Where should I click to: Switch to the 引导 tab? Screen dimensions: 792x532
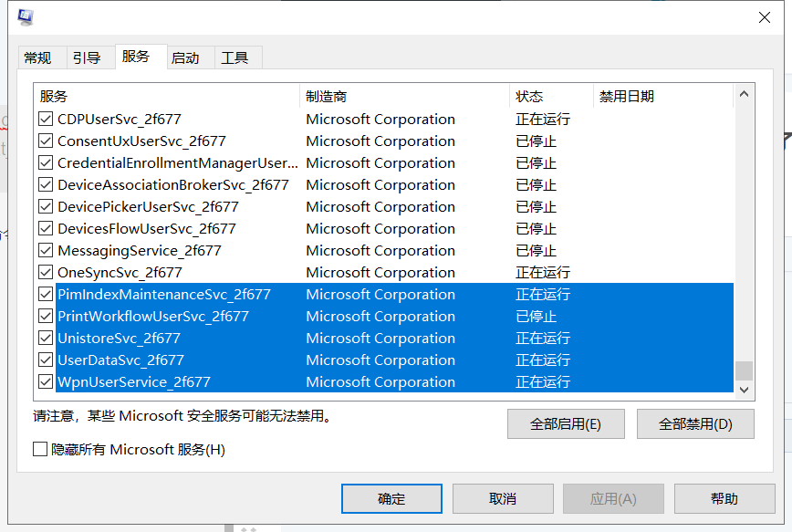(89, 57)
